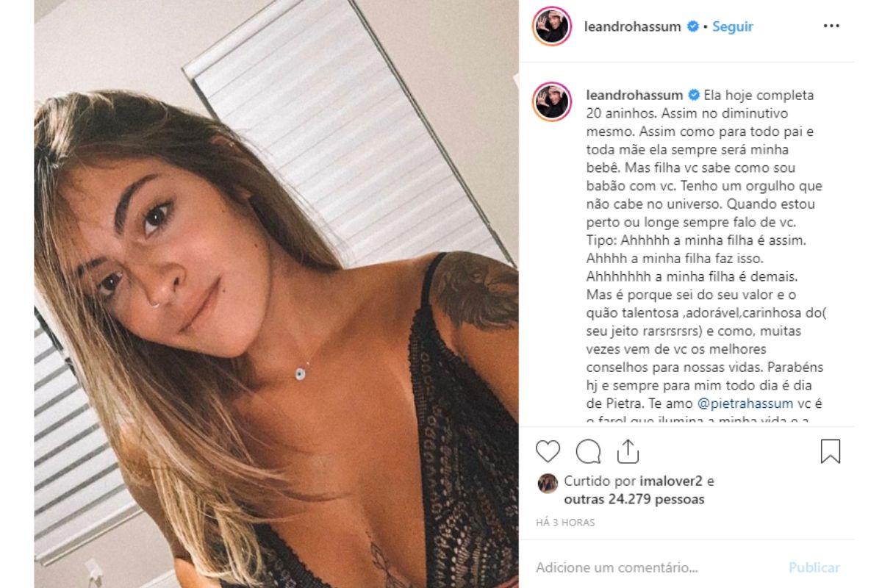Like the post with the heart icon
Viewport: 882px width, 588px height.
tap(548, 451)
